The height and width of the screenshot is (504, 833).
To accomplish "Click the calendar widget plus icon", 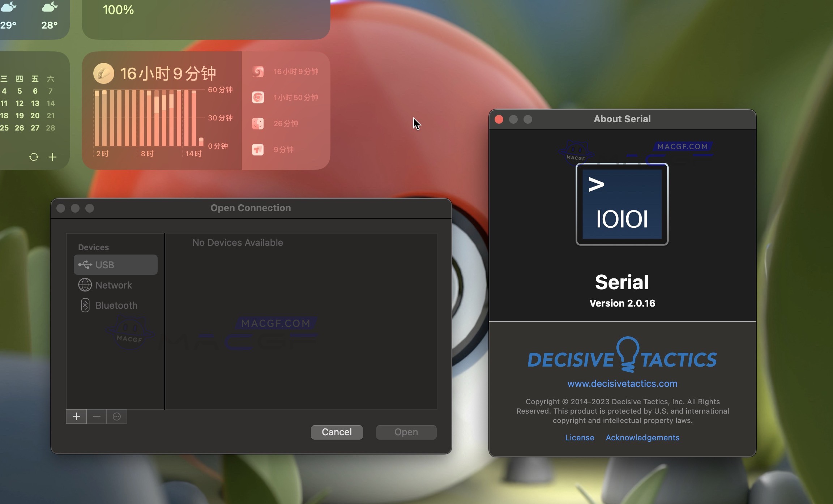I will point(52,157).
